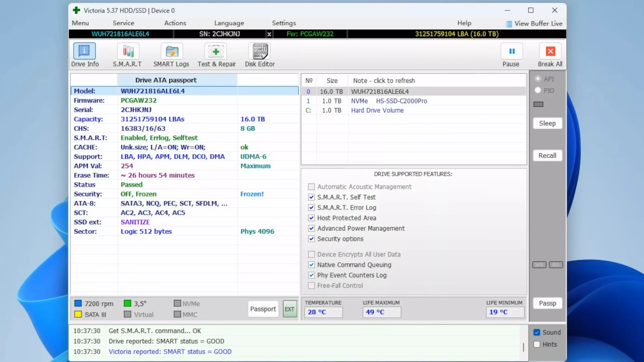The height and width of the screenshot is (362, 644).
Task: Open the Test & Repair tool
Action: point(216,51)
